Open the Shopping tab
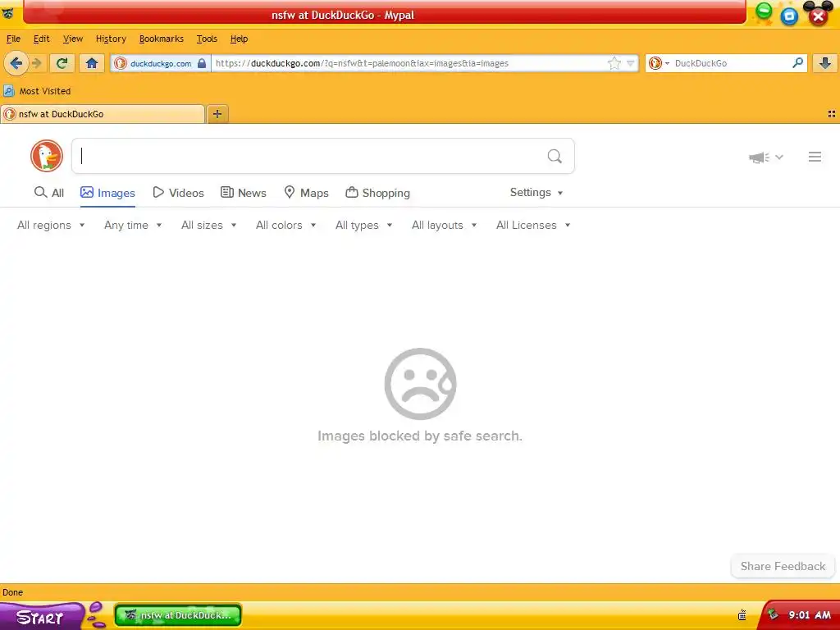 point(377,193)
